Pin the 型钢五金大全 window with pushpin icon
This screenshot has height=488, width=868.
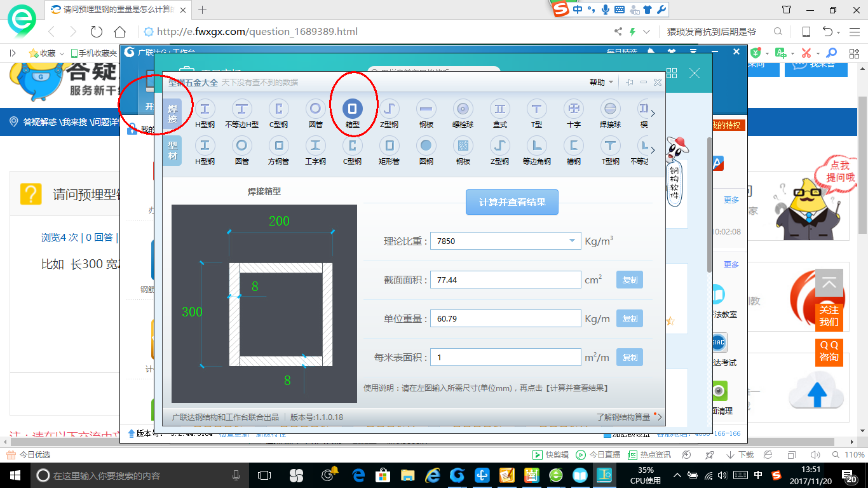point(629,82)
